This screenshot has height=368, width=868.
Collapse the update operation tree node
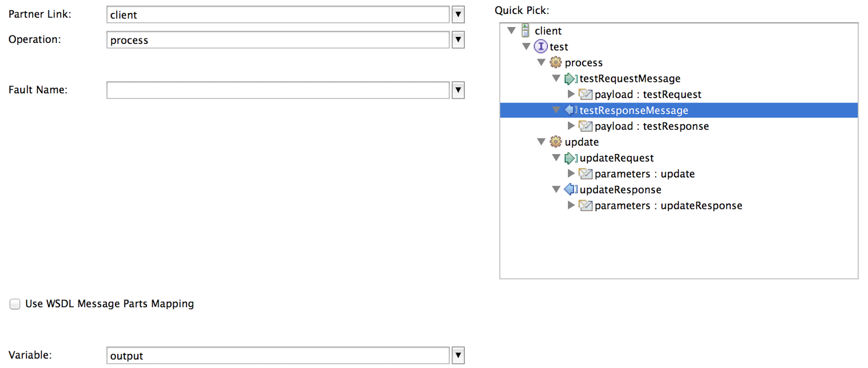541,142
